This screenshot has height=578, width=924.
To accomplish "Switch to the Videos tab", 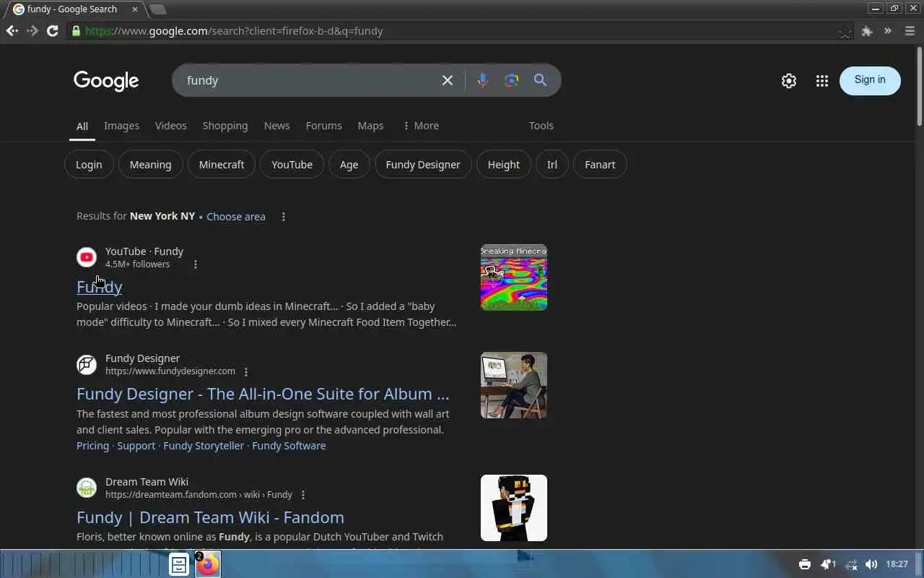I will point(170,126).
